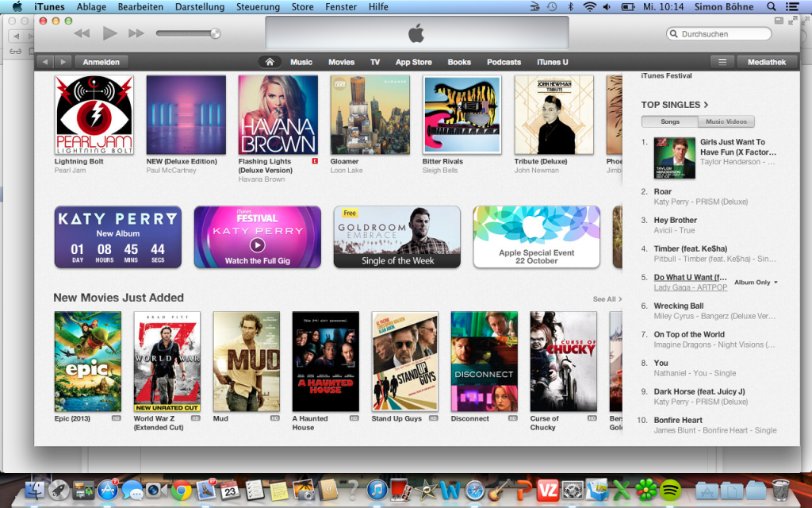Open the Darstellung menu
This screenshot has width=812, height=508.
(200, 6)
